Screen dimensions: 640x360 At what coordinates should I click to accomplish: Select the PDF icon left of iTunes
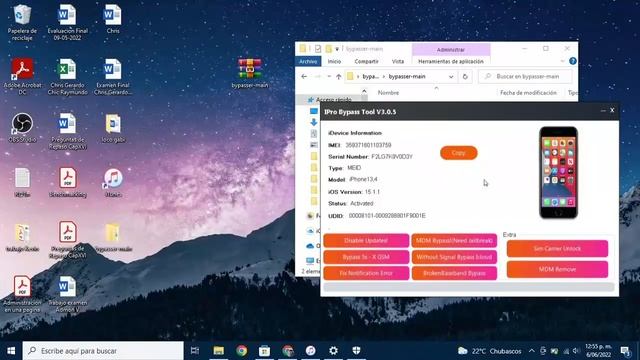coord(67,182)
